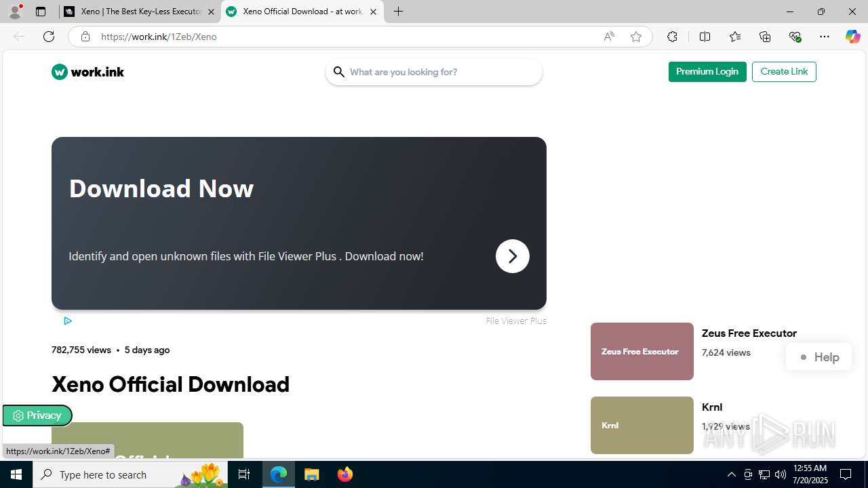Go back to the previous page

(x=19, y=37)
